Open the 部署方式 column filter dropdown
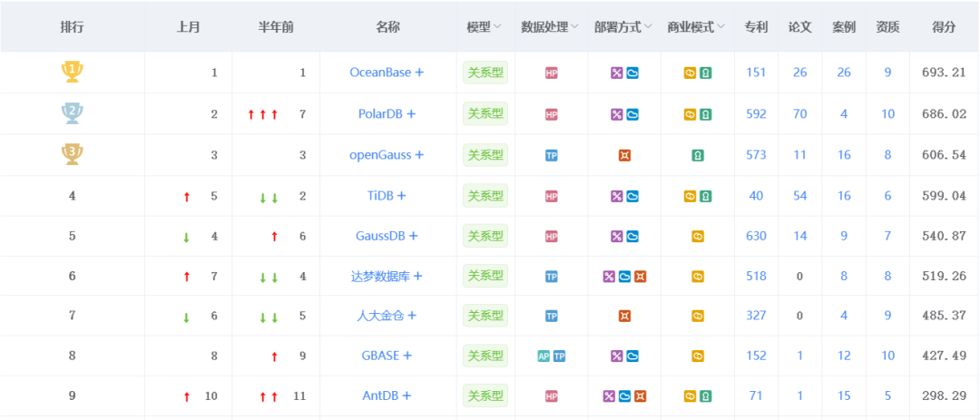The image size is (980, 420). pos(648,27)
